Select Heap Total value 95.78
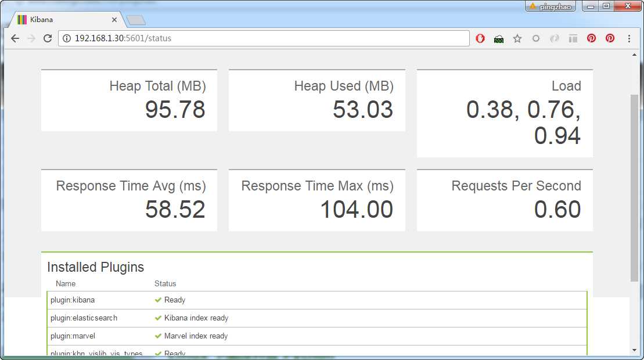 click(x=175, y=110)
